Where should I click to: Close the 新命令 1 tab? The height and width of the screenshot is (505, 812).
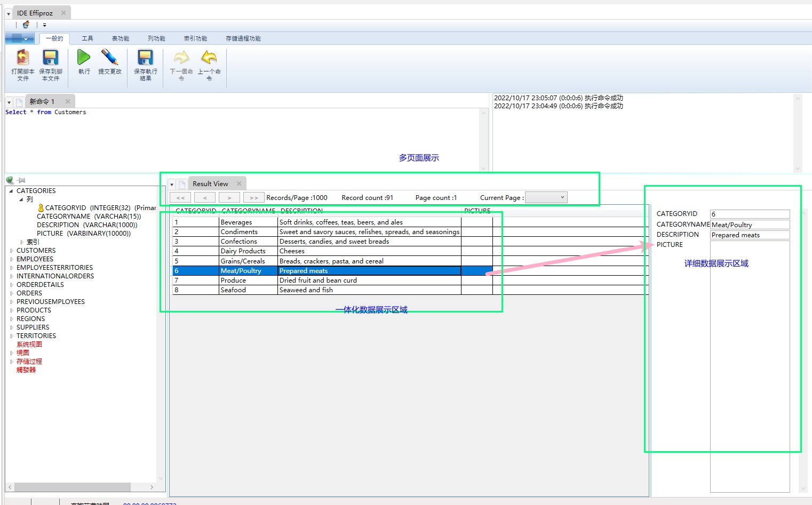pyautogui.click(x=68, y=101)
